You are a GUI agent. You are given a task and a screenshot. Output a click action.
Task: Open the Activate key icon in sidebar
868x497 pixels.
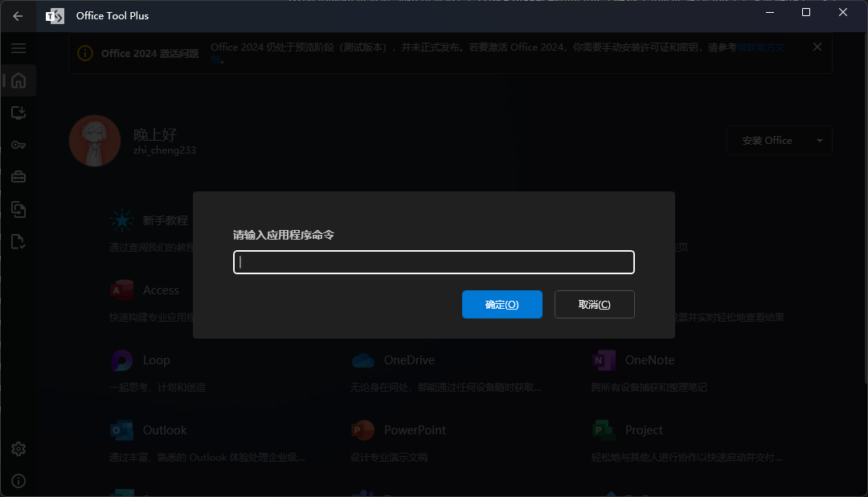[18, 146]
